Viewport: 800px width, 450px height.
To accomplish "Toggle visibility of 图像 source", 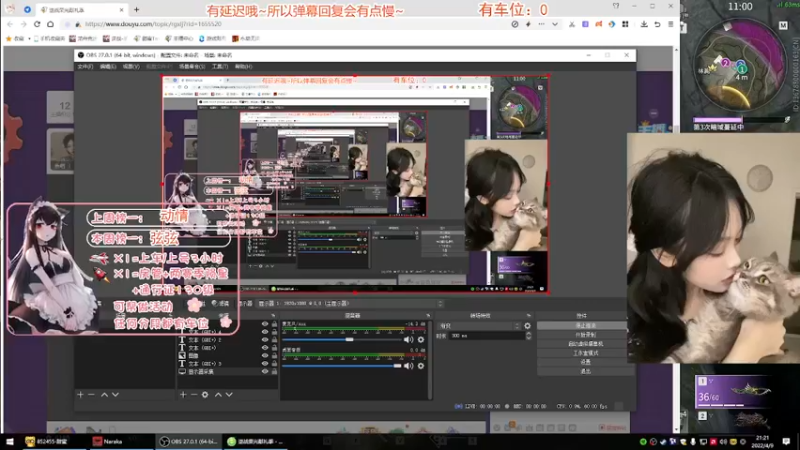I will coord(265,356).
